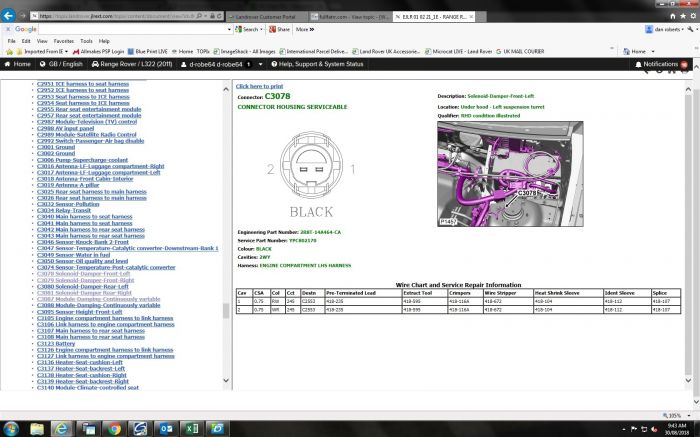Open Google toolbar wrench settings icon

[691, 29]
